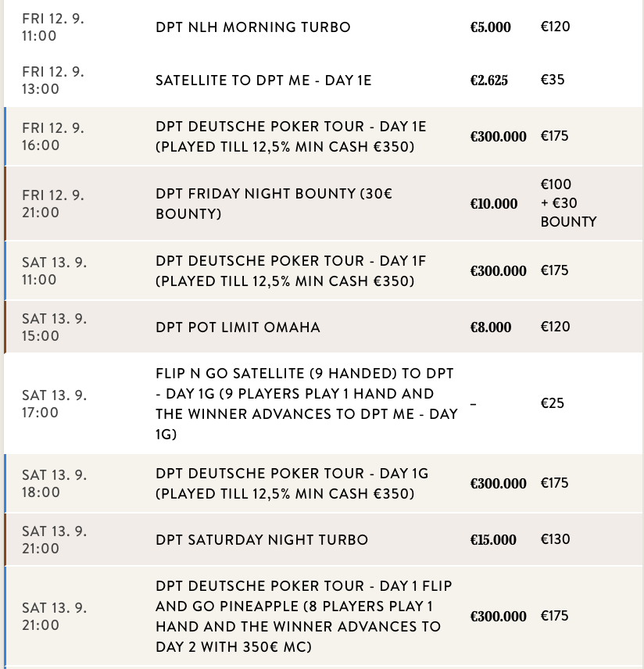The image size is (644, 669).
Task: Click the €100 + €30 Bounty buy-in
Action: click(567, 203)
